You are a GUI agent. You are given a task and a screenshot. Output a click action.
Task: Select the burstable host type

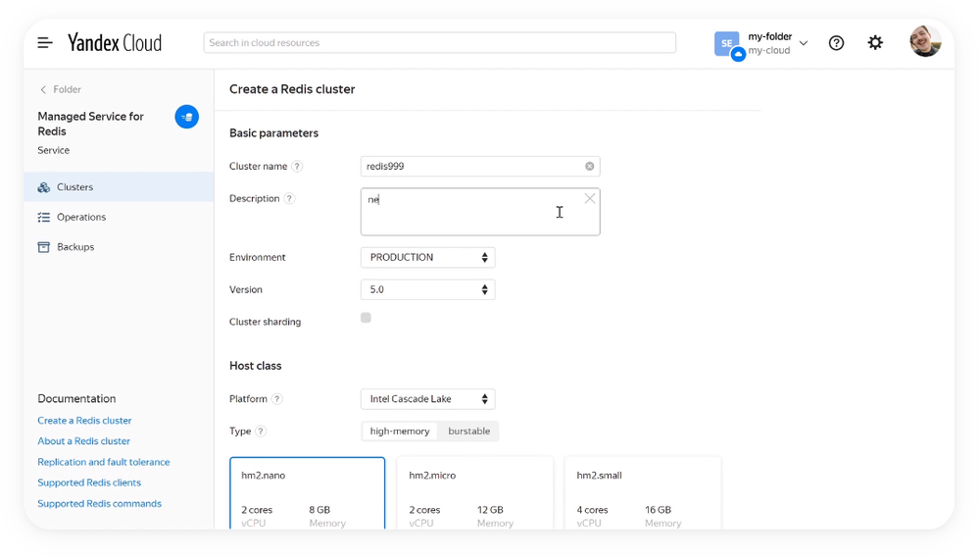(x=468, y=432)
